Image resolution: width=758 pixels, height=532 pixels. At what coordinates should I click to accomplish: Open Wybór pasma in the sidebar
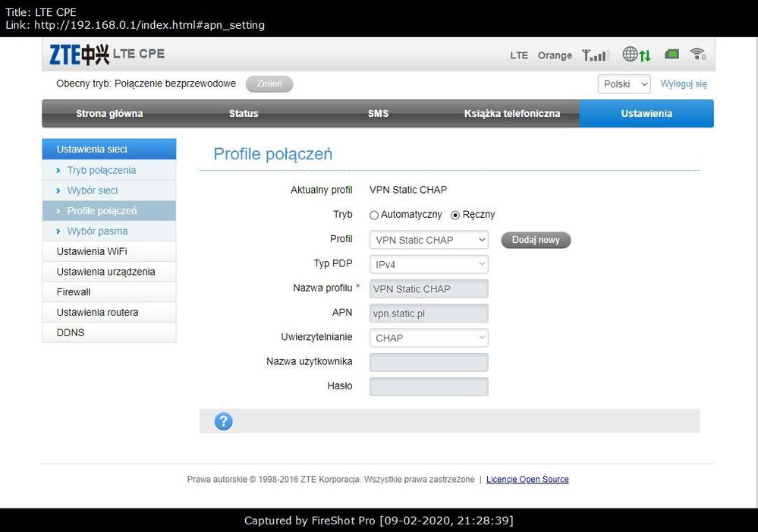(97, 231)
